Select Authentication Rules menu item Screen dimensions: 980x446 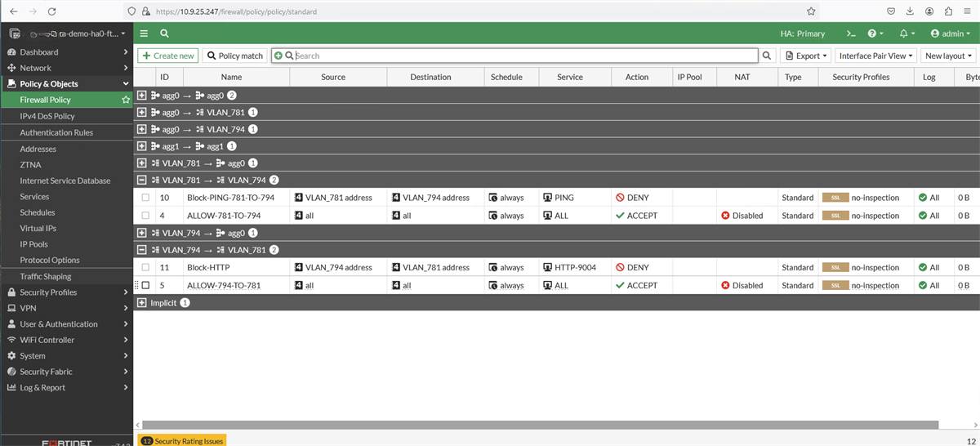[x=56, y=132]
